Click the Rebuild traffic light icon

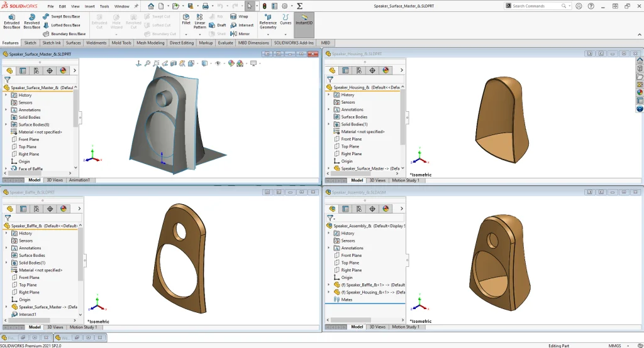point(264,6)
